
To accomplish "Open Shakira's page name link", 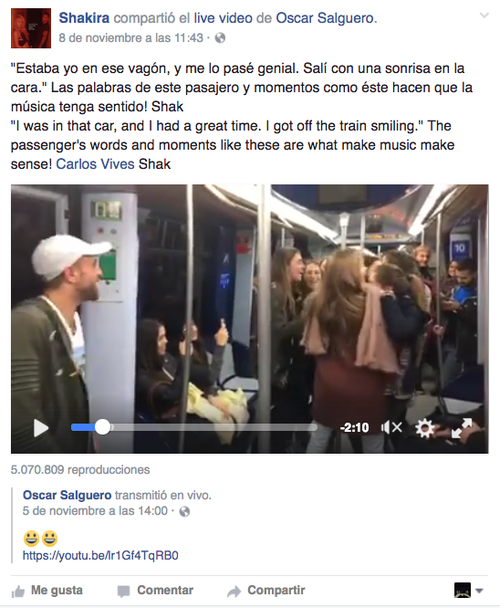I will click(84, 18).
